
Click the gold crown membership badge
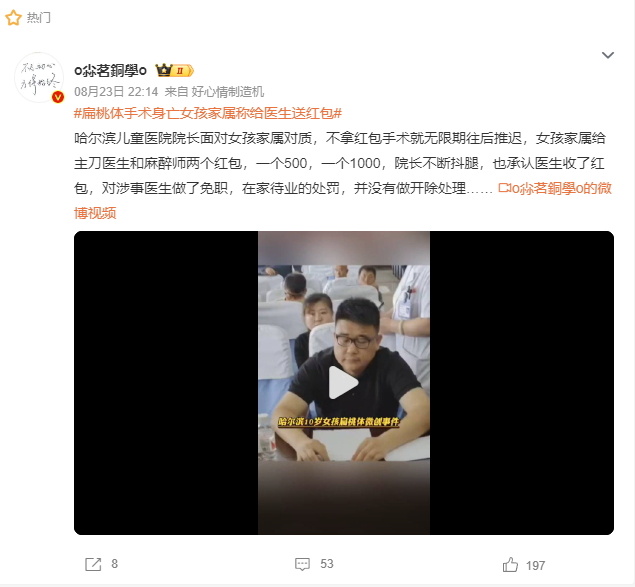175,70
